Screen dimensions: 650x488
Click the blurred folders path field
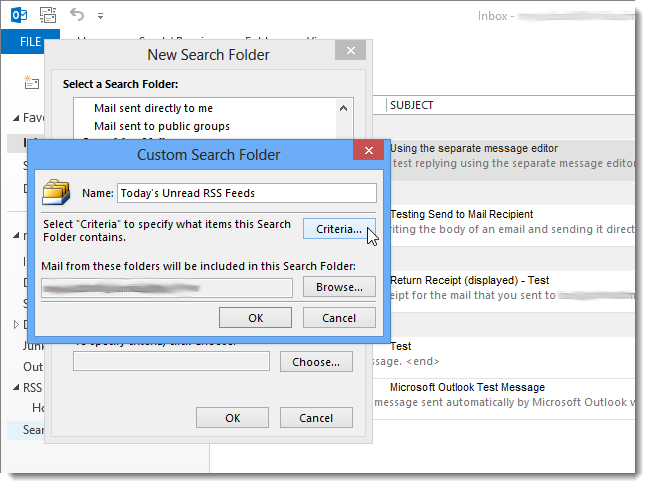pos(167,288)
